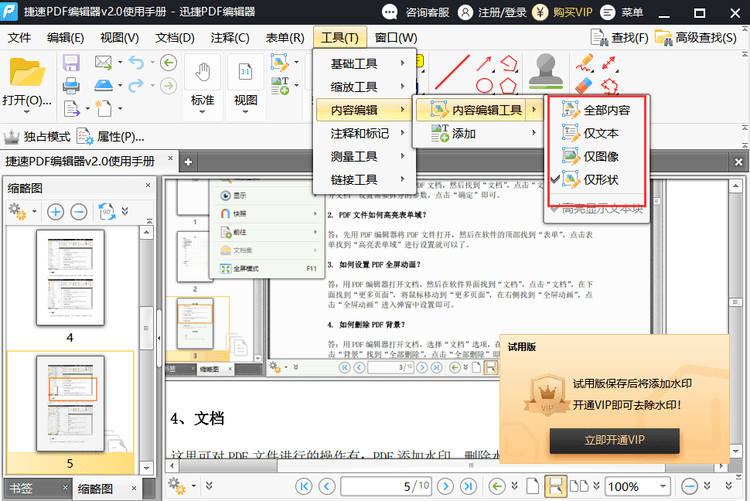Image resolution: width=750 pixels, height=501 pixels.
Task: Select the pencil drawing tool
Action: [585, 63]
